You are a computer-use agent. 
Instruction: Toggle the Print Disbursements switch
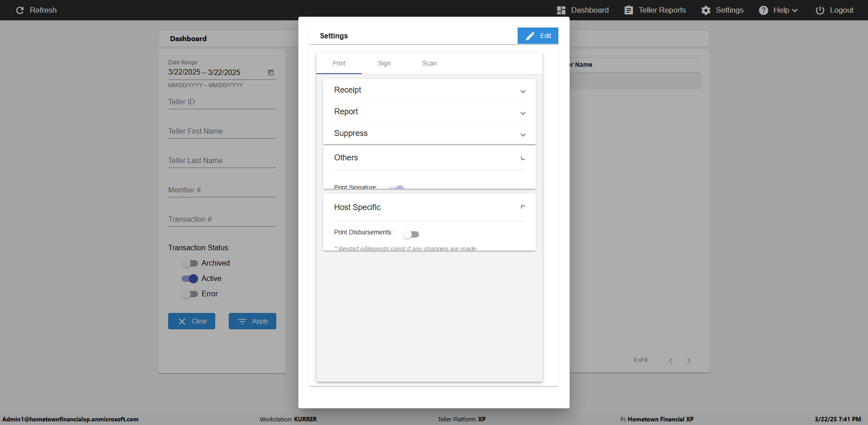click(x=411, y=234)
